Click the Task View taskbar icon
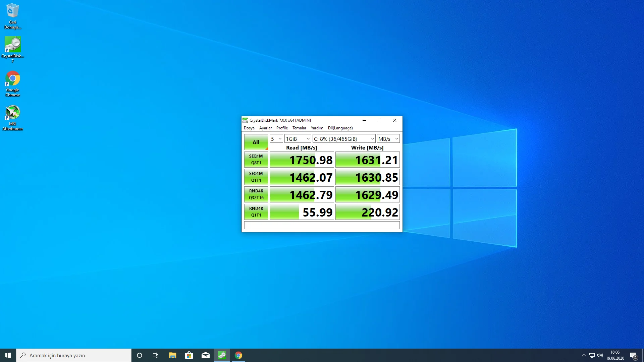Screen dimensions: 644x362 coord(156,355)
